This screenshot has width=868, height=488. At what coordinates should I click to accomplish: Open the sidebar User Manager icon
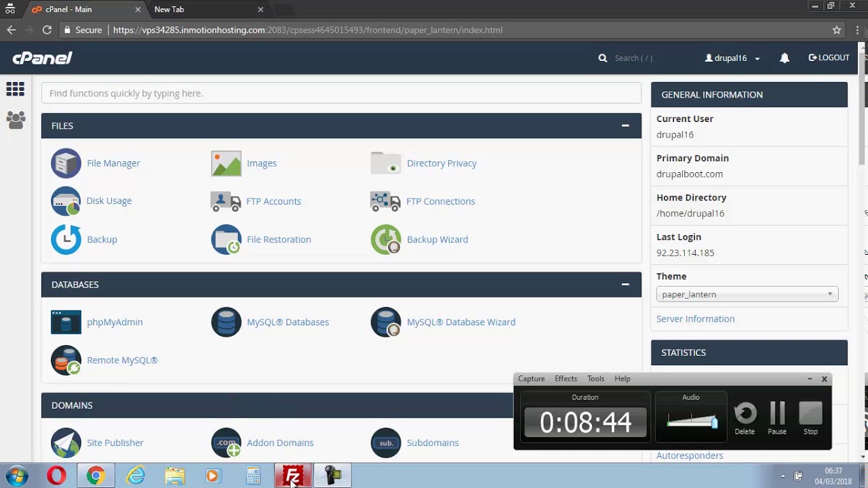click(x=15, y=120)
